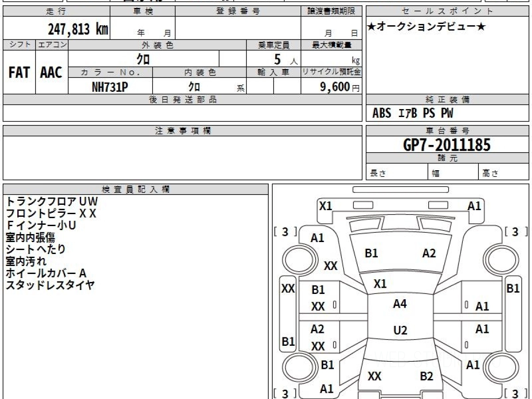Click the B1 mark beside A2 on hood panel
Viewport: 532px width, 399px height.
click(x=371, y=253)
